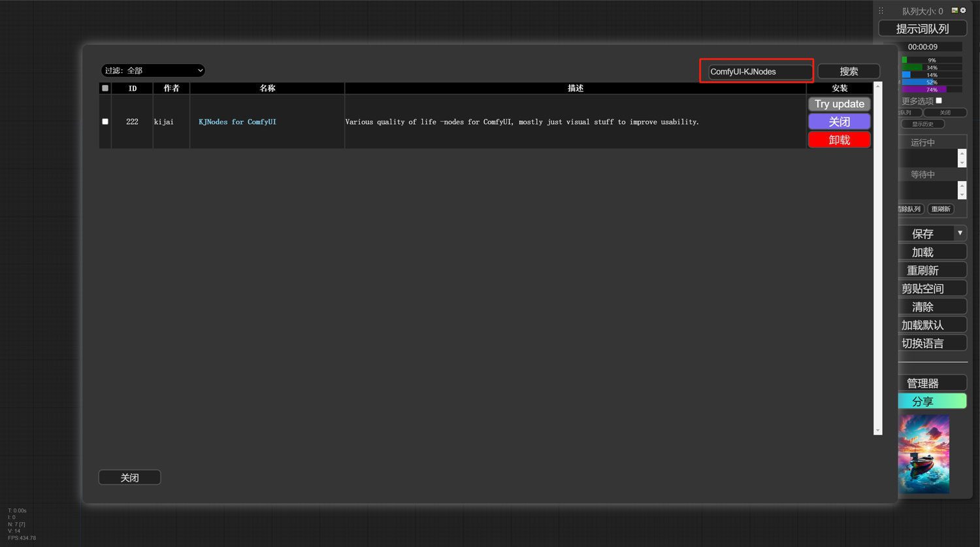The width and height of the screenshot is (980, 547).
Task: Click the image icon beside the gear
Action: click(x=955, y=10)
